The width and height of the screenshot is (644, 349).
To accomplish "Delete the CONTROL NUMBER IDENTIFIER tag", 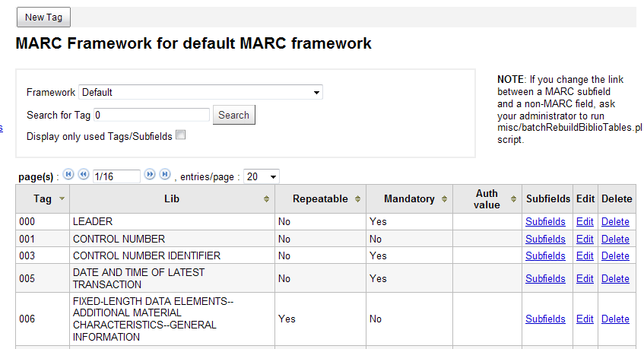I will click(x=615, y=255).
